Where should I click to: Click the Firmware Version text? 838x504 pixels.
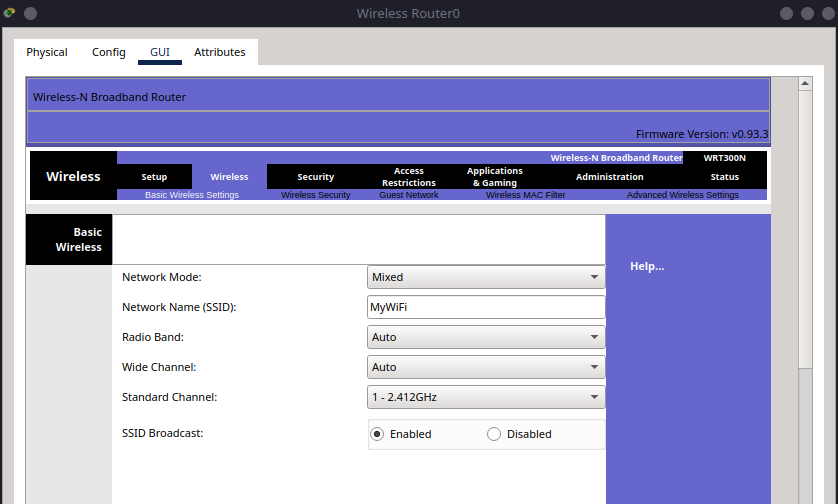pos(702,134)
